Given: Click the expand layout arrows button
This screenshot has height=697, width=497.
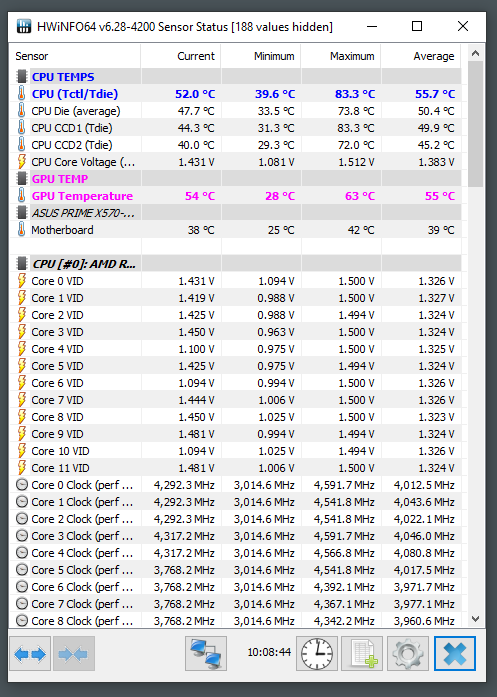Looking at the screenshot, I should coord(30,653).
